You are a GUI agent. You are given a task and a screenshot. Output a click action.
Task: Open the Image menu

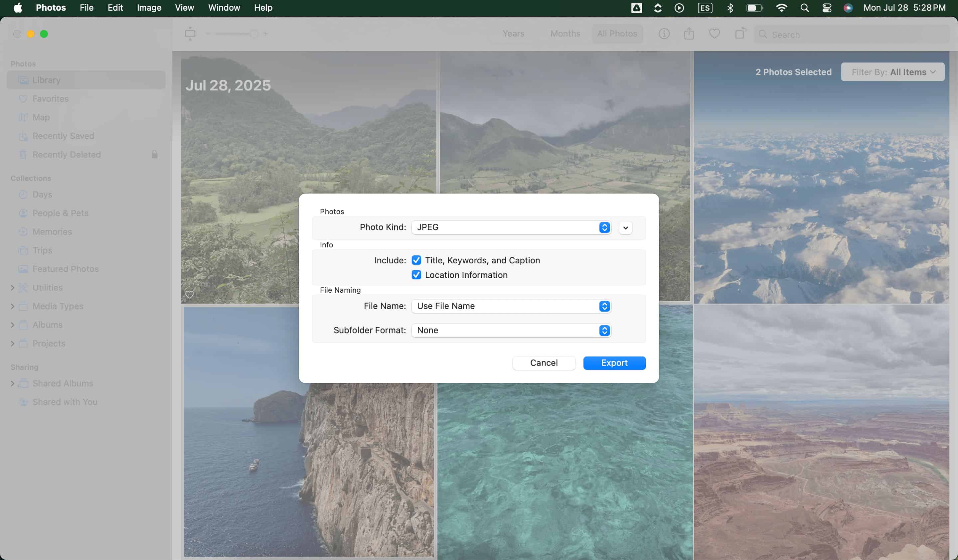coord(149,8)
